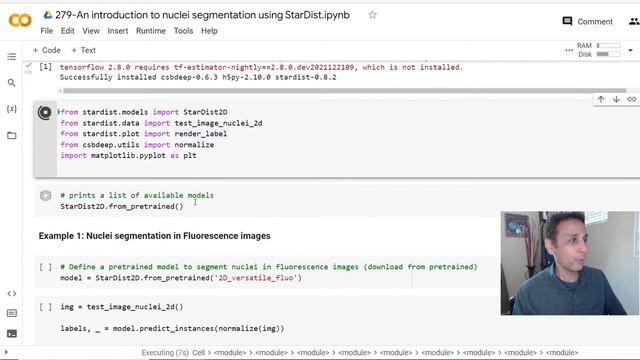Add a new Code cell
The width and height of the screenshot is (640, 360).
(x=47, y=50)
